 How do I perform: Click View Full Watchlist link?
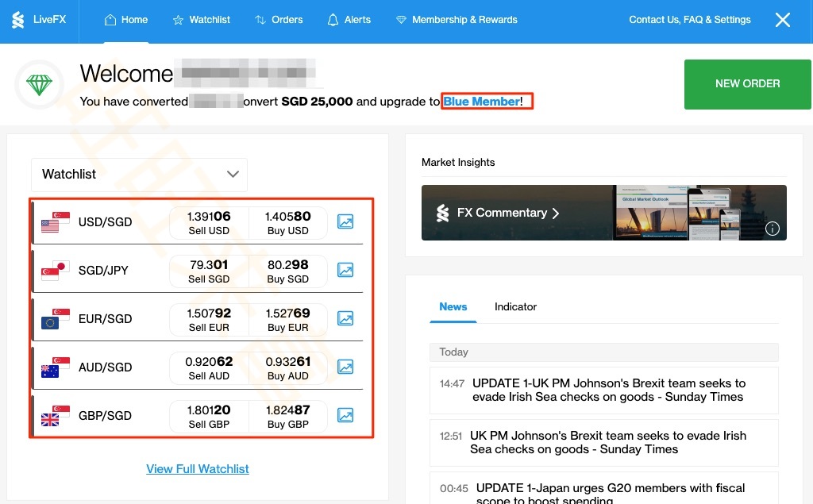coord(198,469)
